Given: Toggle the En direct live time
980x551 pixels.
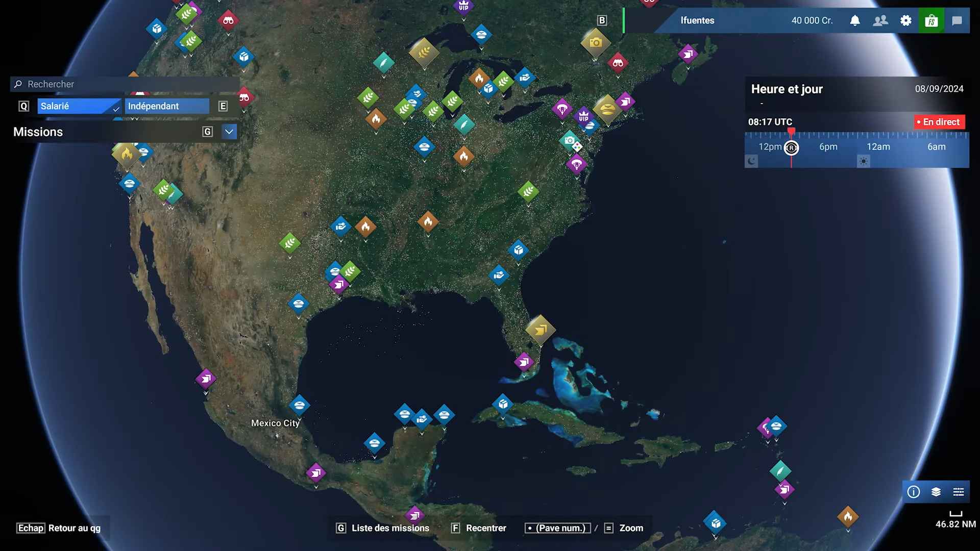Looking at the screenshot, I should point(939,122).
